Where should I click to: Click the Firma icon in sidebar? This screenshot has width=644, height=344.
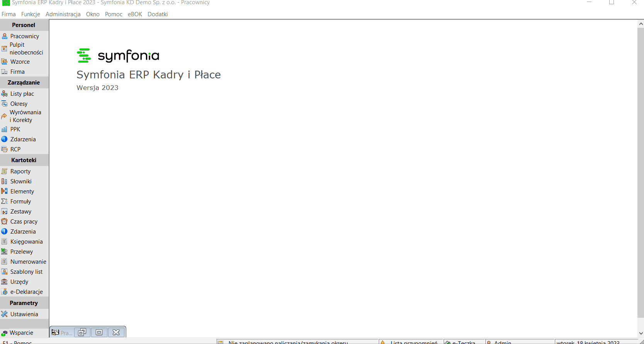pos(5,71)
